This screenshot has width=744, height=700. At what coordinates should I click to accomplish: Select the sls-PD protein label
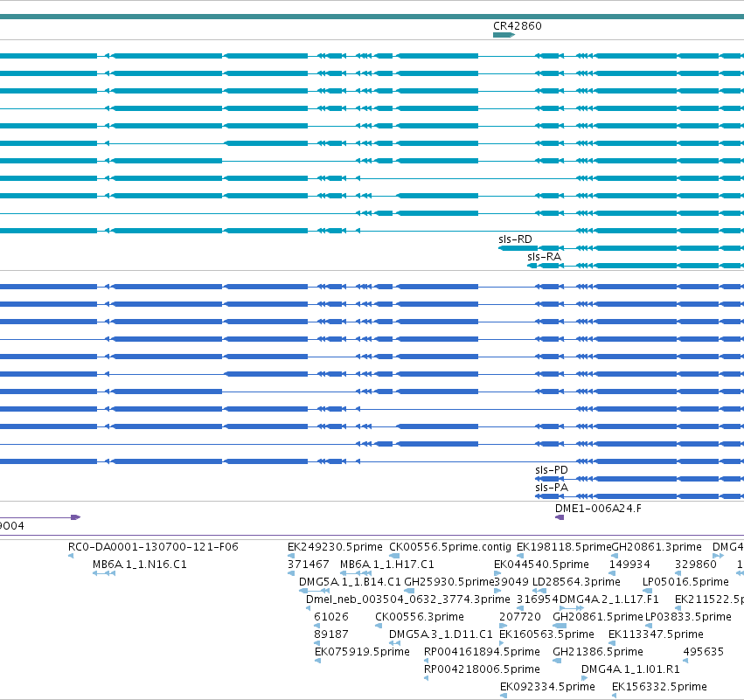pyautogui.click(x=552, y=470)
